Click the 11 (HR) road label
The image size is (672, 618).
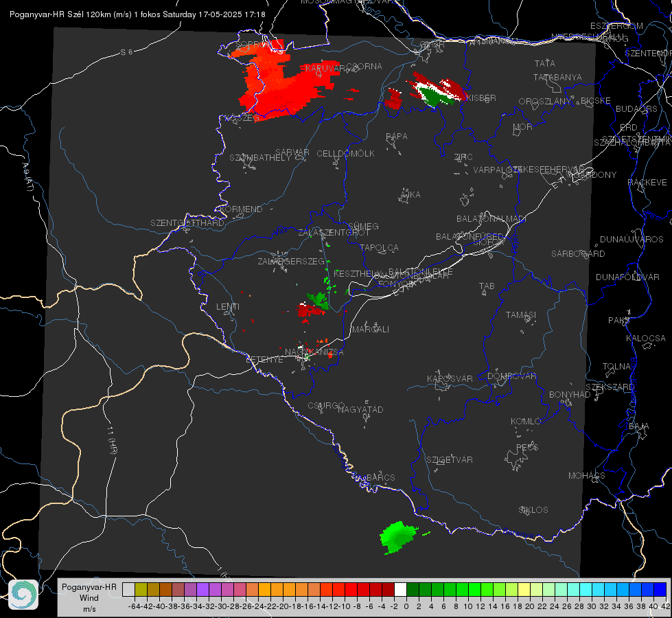coord(111,440)
